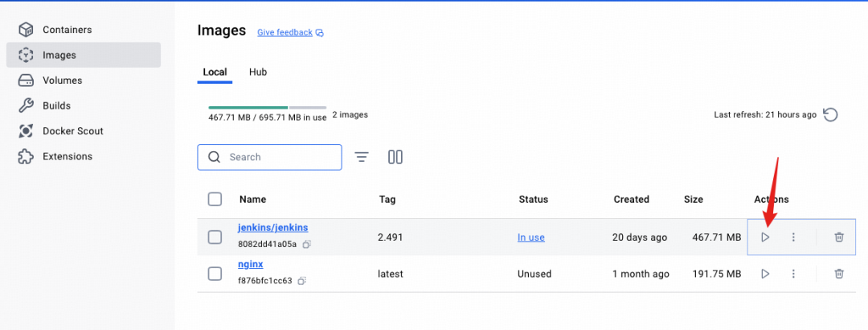Viewport: 868px width, 330px height.
Task: Open the filter options icon
Action: (x=362, y=157)
